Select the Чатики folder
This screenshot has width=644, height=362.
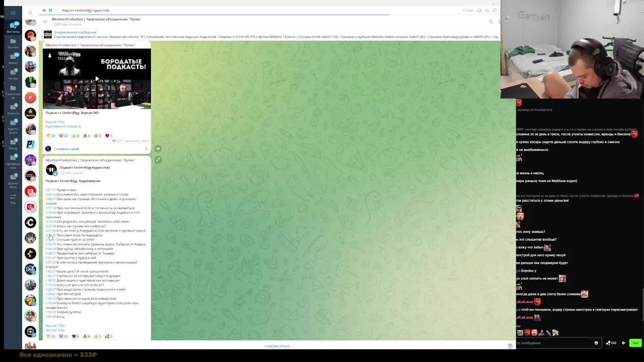click(13, 74)
